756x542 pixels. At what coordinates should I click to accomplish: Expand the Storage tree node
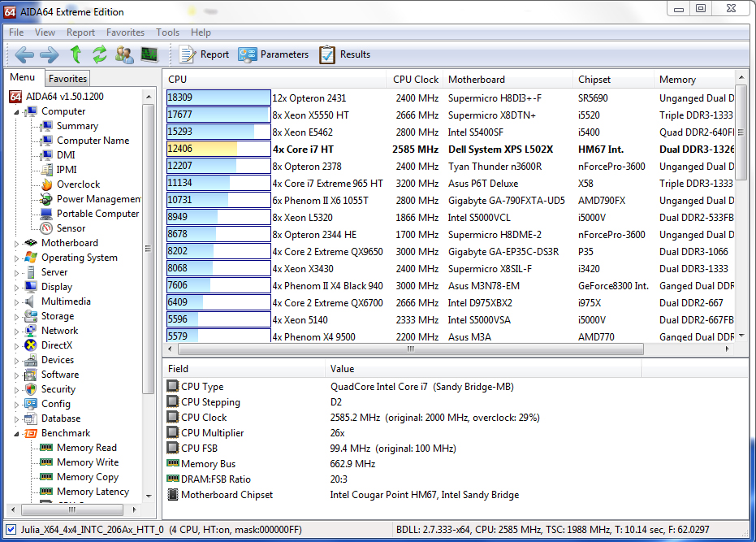pos(16,317)
